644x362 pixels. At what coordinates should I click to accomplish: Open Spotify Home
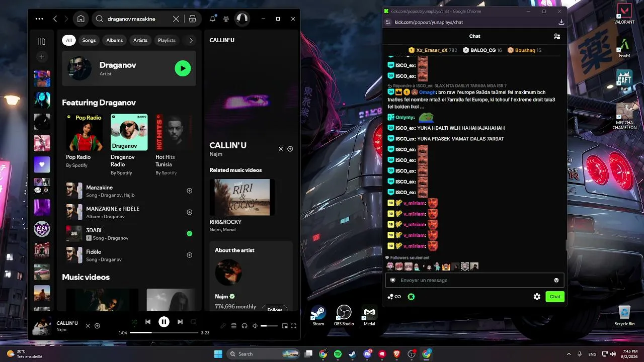80,19
